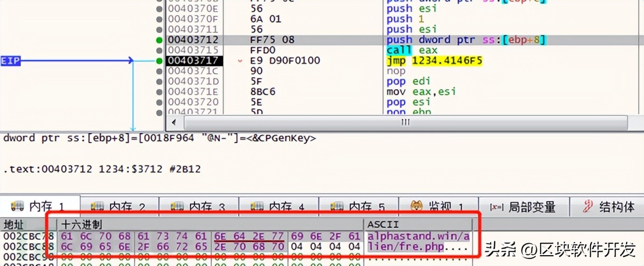Show the 结构体 struct tab
Viewport: 644px width, 266px height.
[x=607, y=206]
